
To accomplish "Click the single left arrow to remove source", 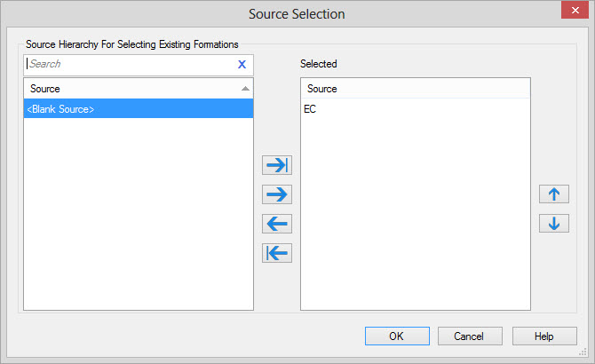I will [277, 224].
